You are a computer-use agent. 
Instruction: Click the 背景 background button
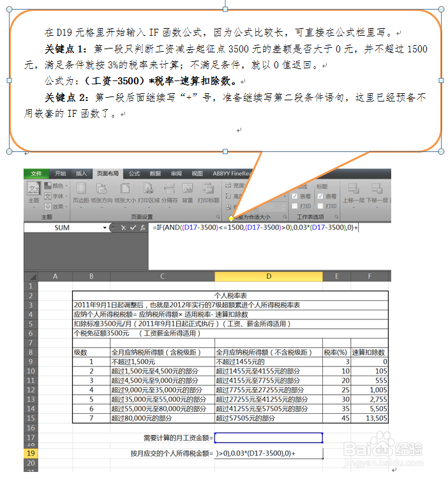[188, 193]
